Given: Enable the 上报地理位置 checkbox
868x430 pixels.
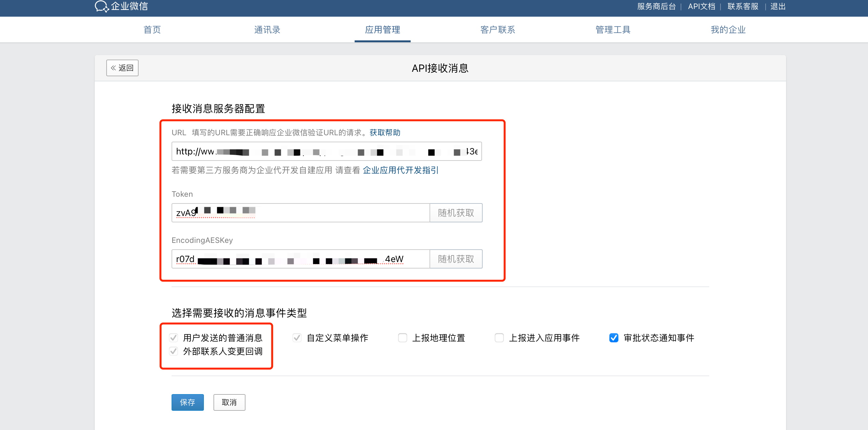Looking at the screenshot, I should 403,338.
